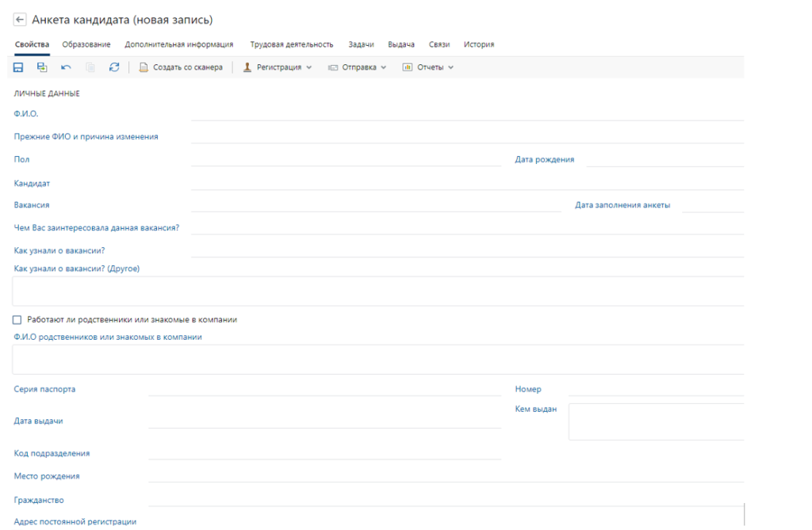Switch to the Образование tab

pos(86,44)
